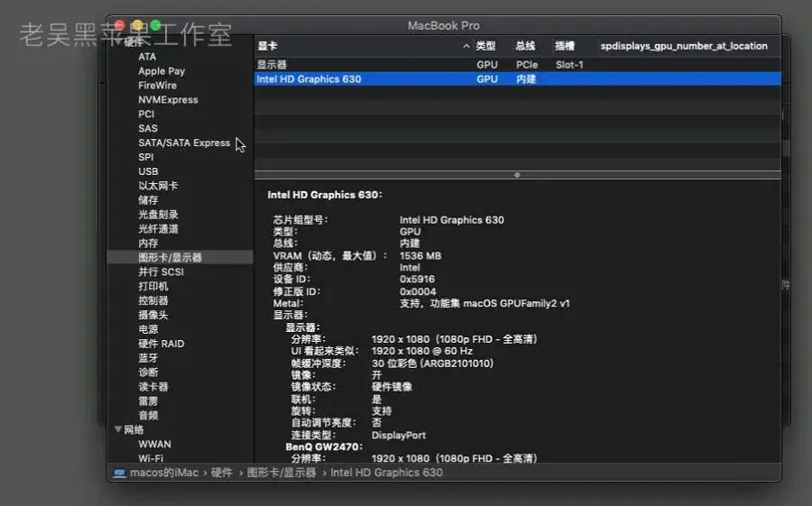Select PCI in the sidebar list
The height and width of the screenshot is (506, 812).
(146, 114)
